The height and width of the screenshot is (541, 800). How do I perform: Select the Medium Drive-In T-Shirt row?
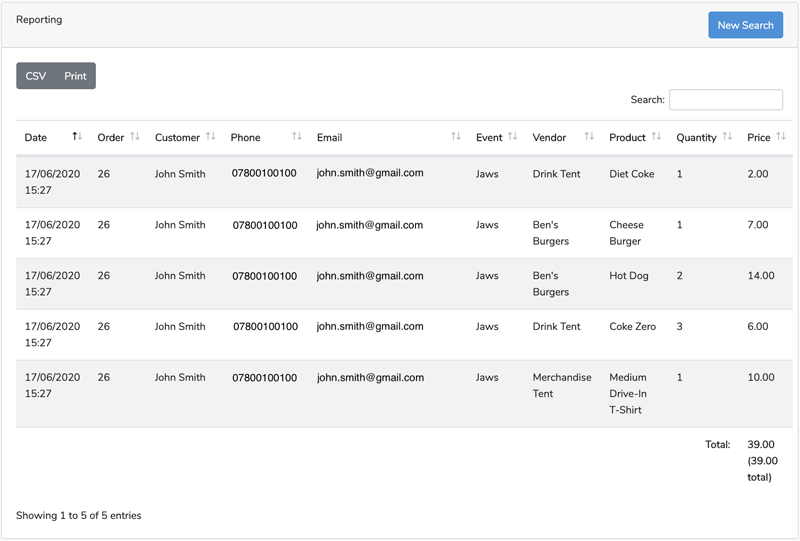pyautogui.click(x=404, y=394)
